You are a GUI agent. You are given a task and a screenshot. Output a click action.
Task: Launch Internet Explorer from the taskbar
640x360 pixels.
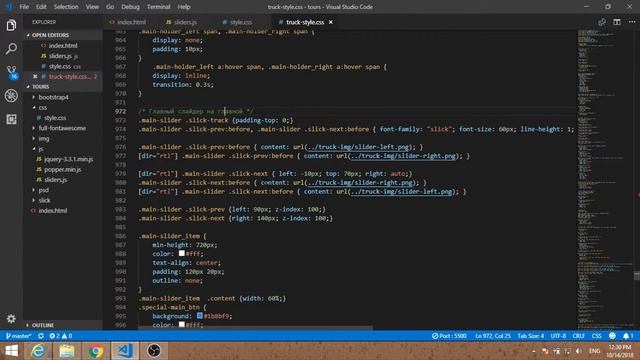38,351
